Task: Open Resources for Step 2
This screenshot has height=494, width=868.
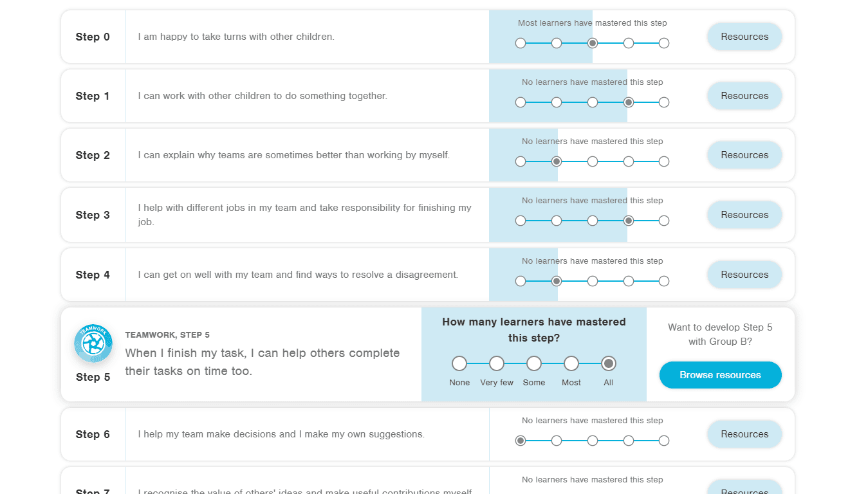Action: coord(744,155)
